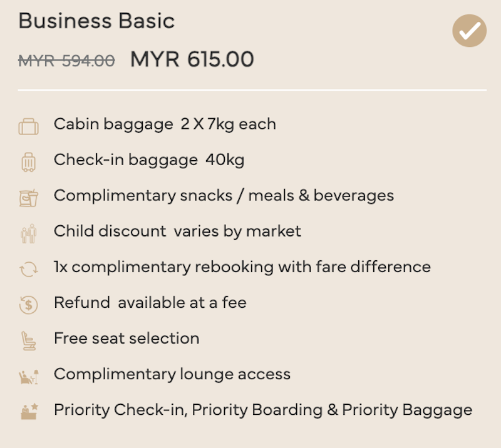Toggle the Business Basic selected checkmark
This screenshot has width=501, height=448.
[469, 31]
